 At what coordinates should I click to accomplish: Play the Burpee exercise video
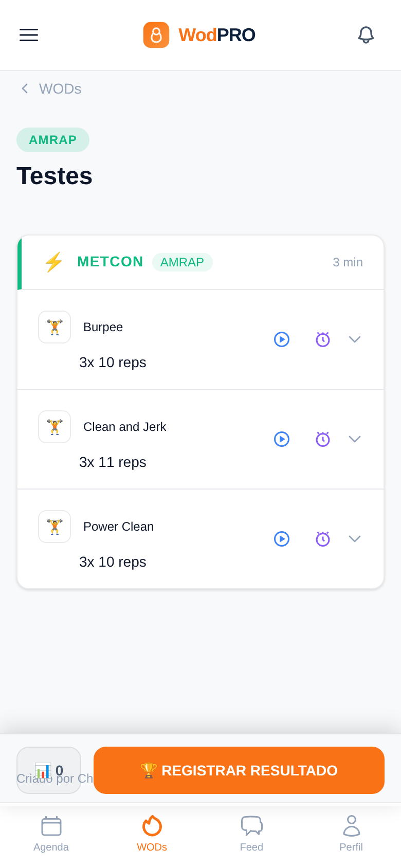(x=282, y=339)
